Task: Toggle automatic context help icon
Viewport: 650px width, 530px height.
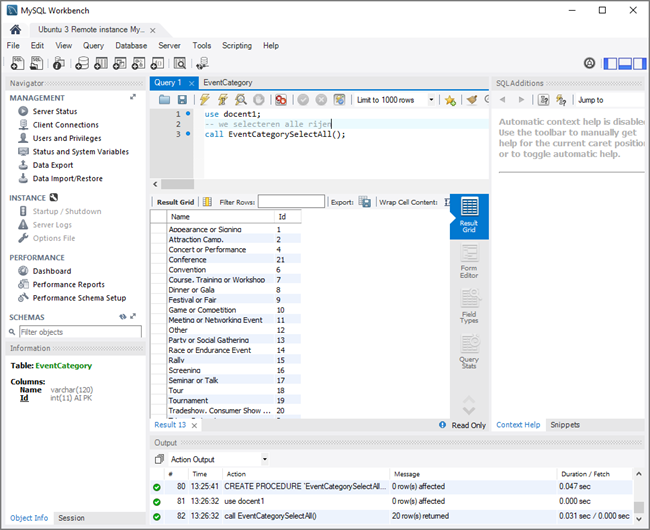Action: click(x=561, y=100)
